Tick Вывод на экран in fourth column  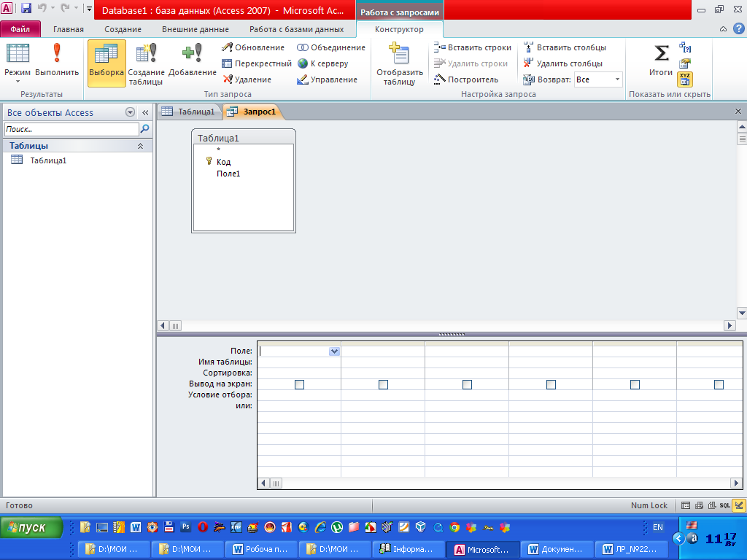551,384
